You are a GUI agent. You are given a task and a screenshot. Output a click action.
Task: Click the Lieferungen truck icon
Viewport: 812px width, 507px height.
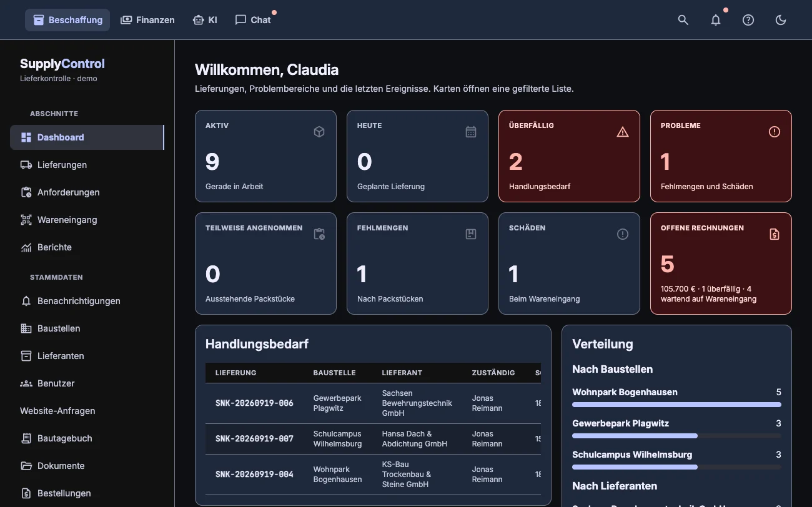[26, 165]
